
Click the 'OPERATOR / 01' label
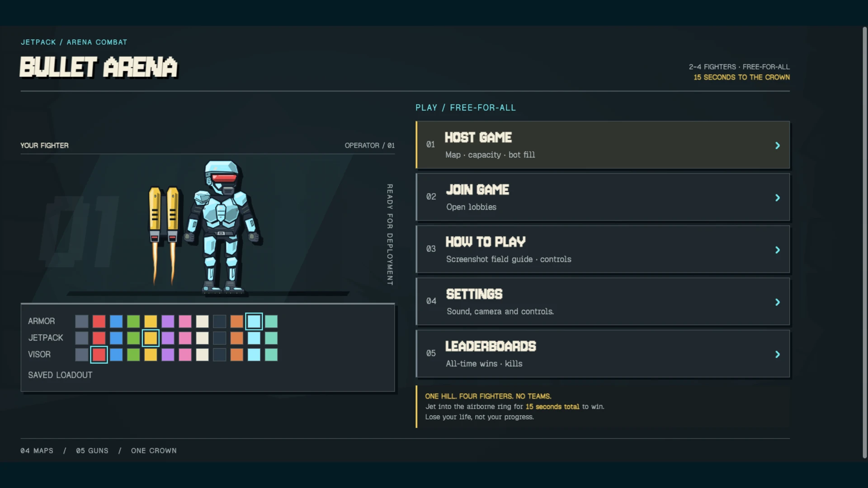(x=369, y=145)
